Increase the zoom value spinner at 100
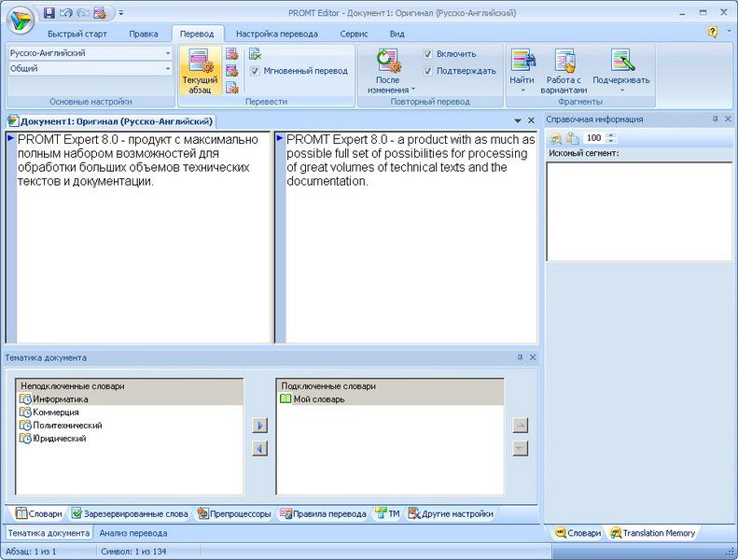This screenshot has height=560, width=738. [611, 134]
